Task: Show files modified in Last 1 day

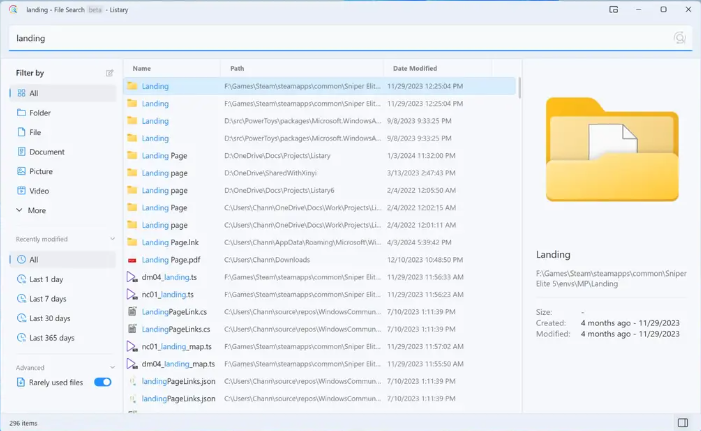Action: click(63, 279)
